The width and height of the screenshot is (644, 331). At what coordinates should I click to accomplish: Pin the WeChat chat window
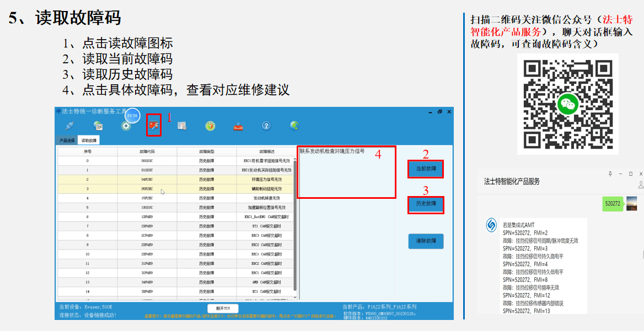pos(610,174)
